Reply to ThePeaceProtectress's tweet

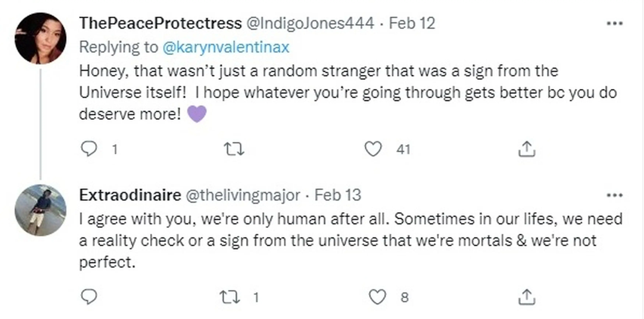pyautogui.click(x=89, y=149)
